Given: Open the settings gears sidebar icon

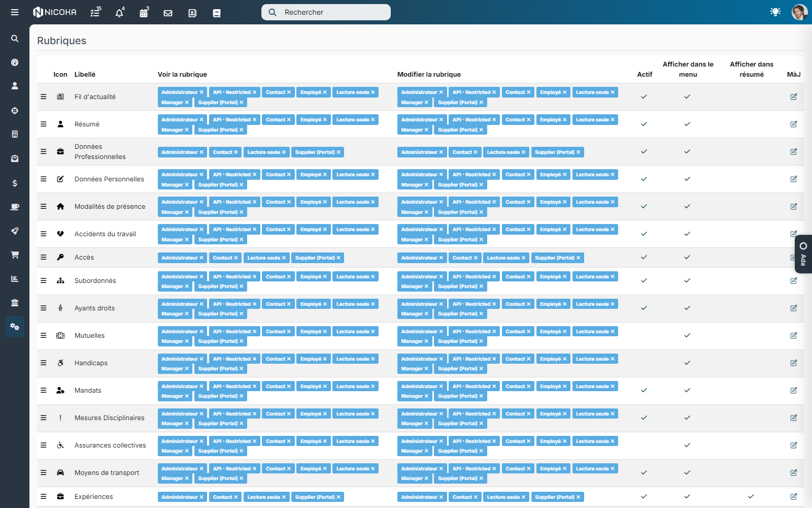Looking at the screenshot, I should (x=15, y=327).
